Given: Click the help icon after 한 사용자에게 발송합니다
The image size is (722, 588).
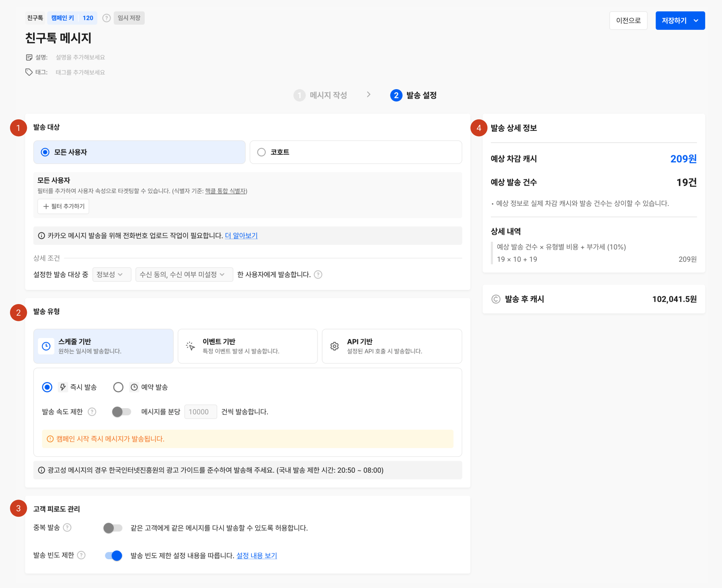Looking at the screenshot, I should [318, 275].
